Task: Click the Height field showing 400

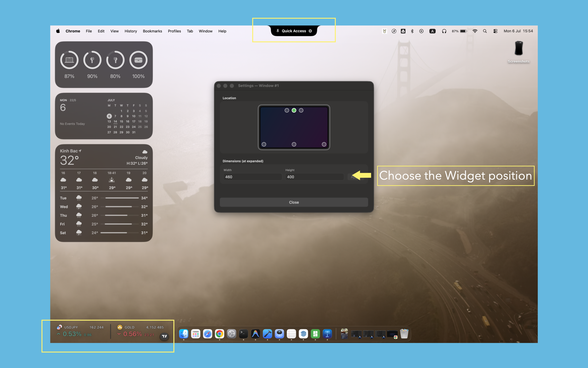Action: (314, 177)
